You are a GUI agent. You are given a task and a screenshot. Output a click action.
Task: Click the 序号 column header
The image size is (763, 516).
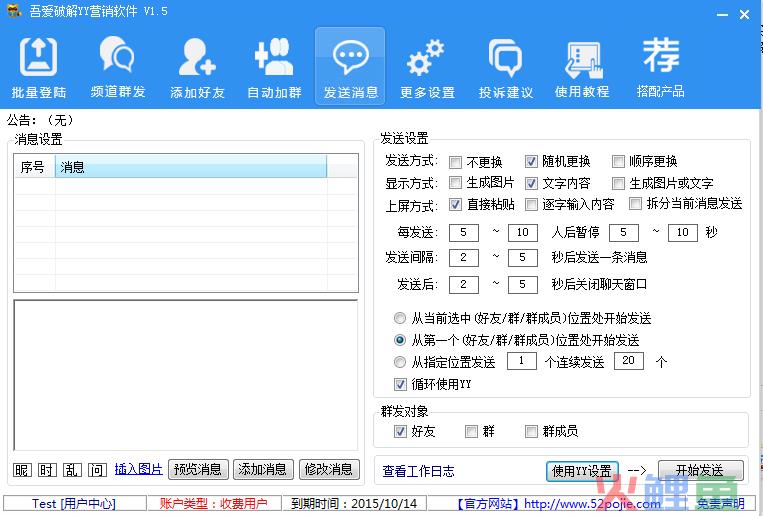(34, 167)
